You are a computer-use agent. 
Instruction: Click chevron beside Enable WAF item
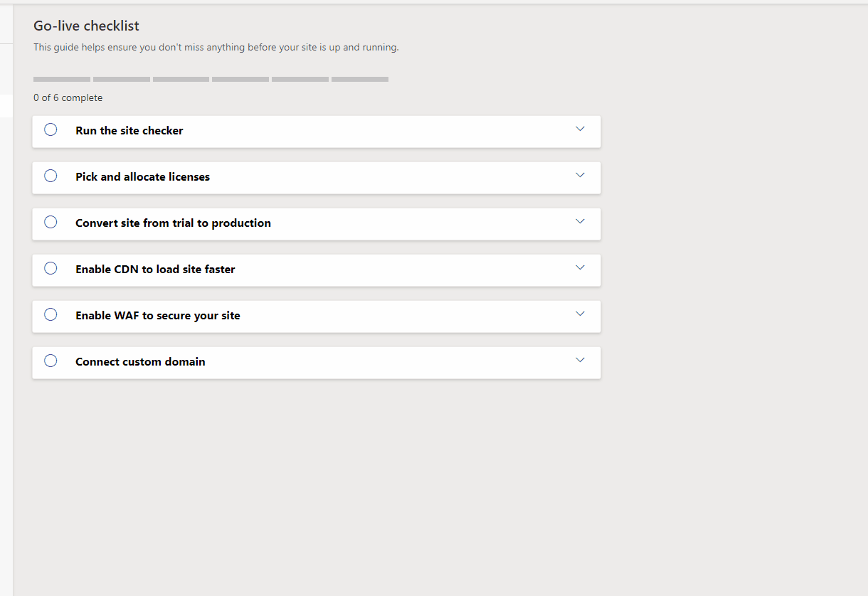point(580,314)
